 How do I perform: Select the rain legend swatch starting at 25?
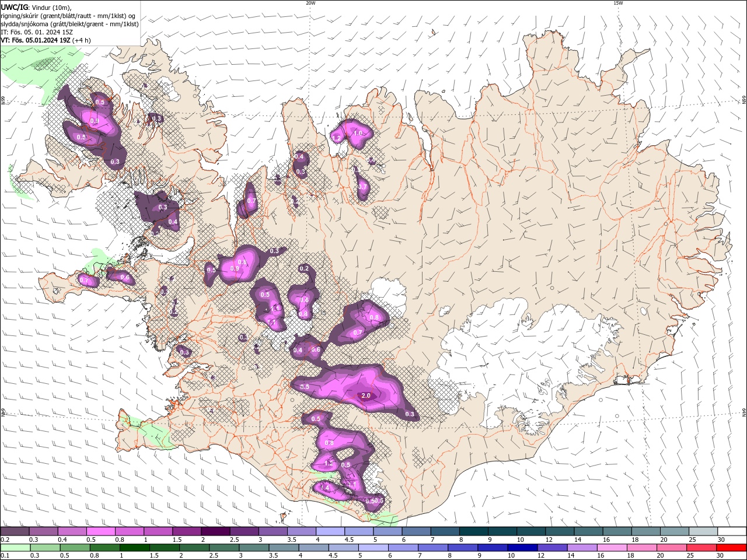click(x=701, y=548)
